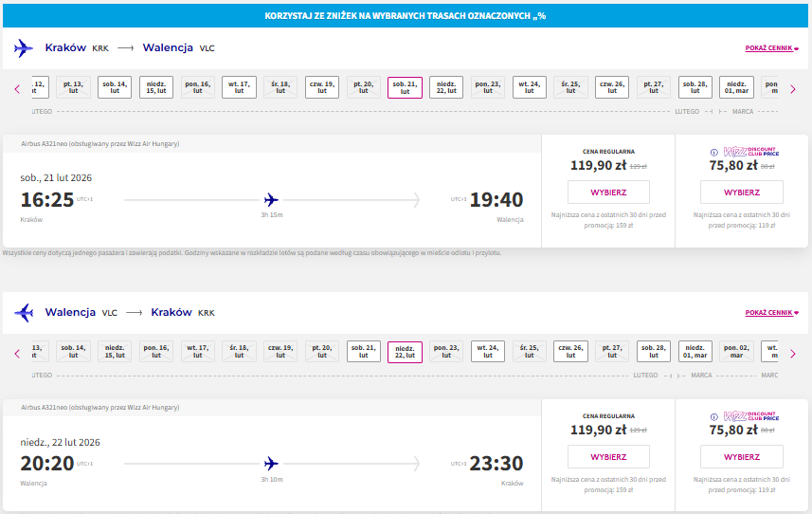812x514 pixels.
Task: Choose regular price Wybierz for return flight
Action: [x=608, y=456]
